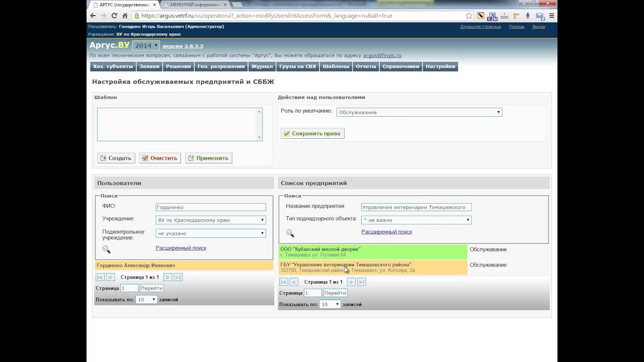The image size is (644, 362).
Task: Close the МЕРКУРИЙ browser tab
Action: coord(225,5)
